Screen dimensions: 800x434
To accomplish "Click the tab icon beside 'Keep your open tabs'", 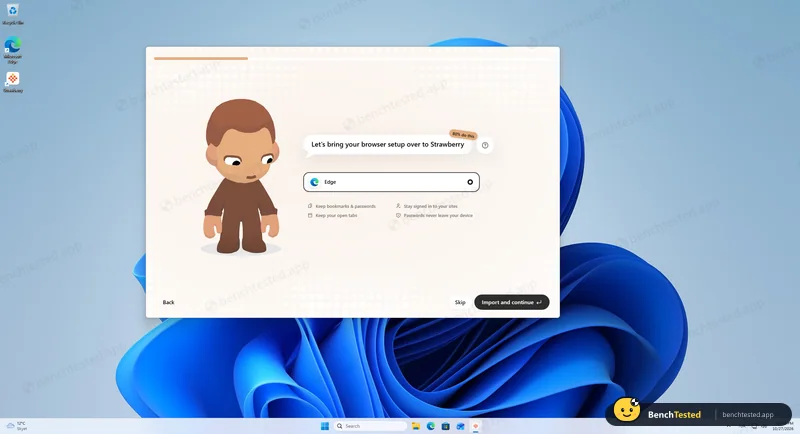I will point(310,215).
